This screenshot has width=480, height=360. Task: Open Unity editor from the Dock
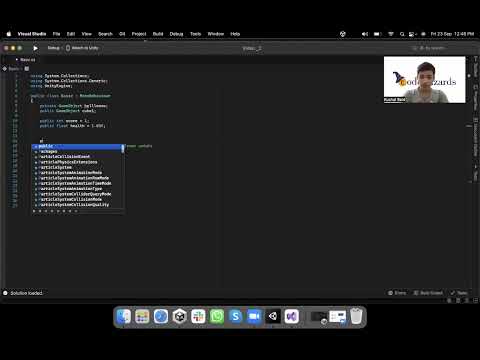point(273,316)
